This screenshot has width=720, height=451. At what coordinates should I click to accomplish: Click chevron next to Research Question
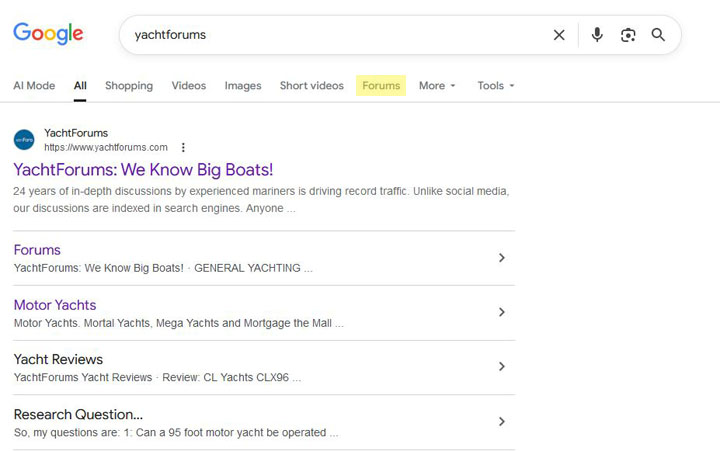[501, 422]
